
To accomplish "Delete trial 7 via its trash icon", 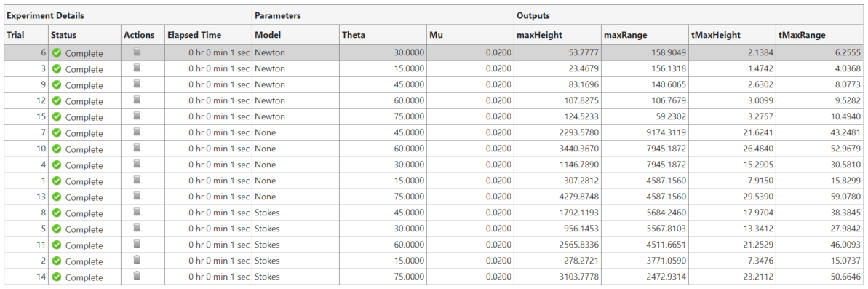I will 137,133.
